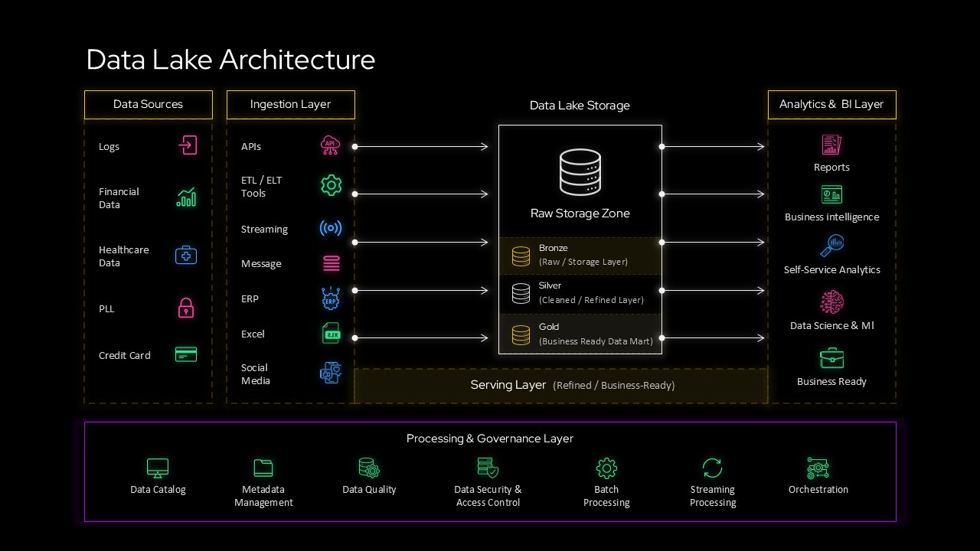Image resolution: width=980 pixels, height=551 pixels.
Task: Click the Healthcare Data medical case icon
Action: 186,255
